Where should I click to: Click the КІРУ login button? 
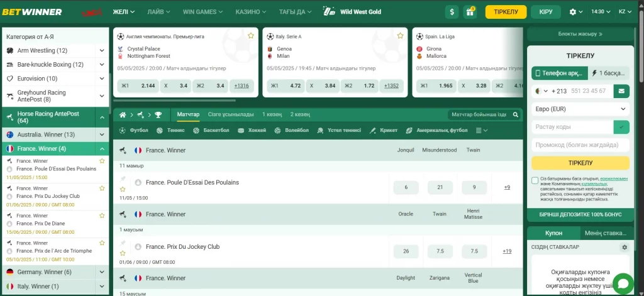click(546, 12)
